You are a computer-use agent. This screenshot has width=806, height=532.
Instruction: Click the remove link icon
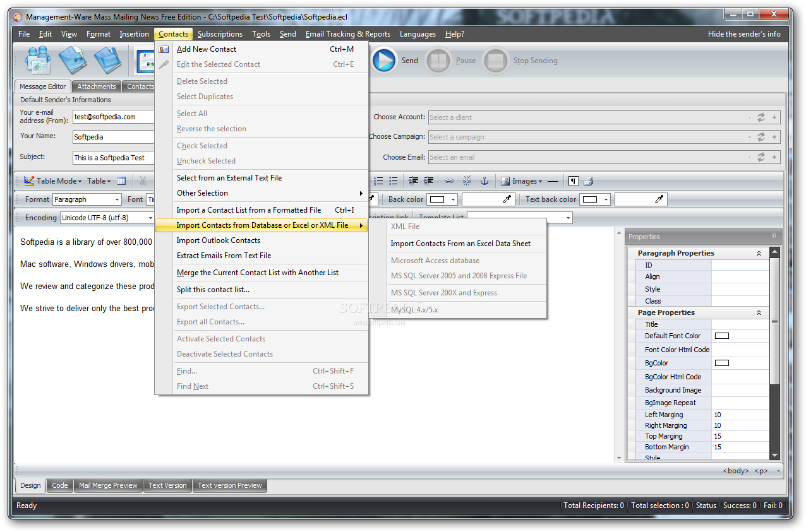(x=467, y=181)
